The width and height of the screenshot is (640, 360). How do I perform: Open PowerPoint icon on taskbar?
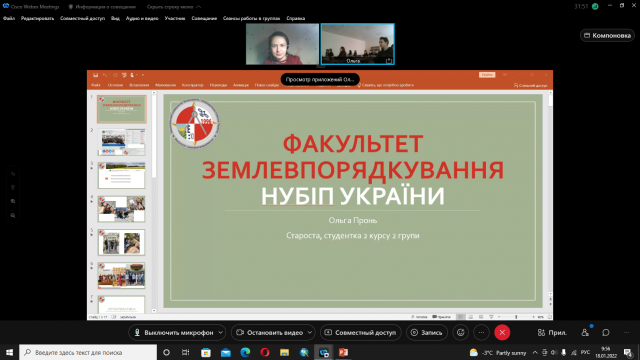pyautogui.click(x=343, y=352)
